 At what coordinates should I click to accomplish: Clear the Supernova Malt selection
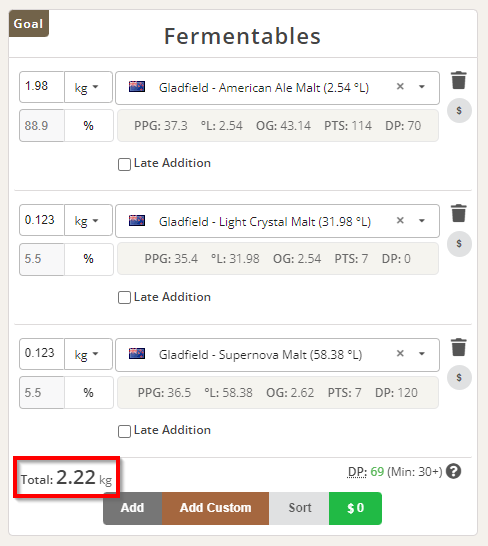click(x=400, y=354)
